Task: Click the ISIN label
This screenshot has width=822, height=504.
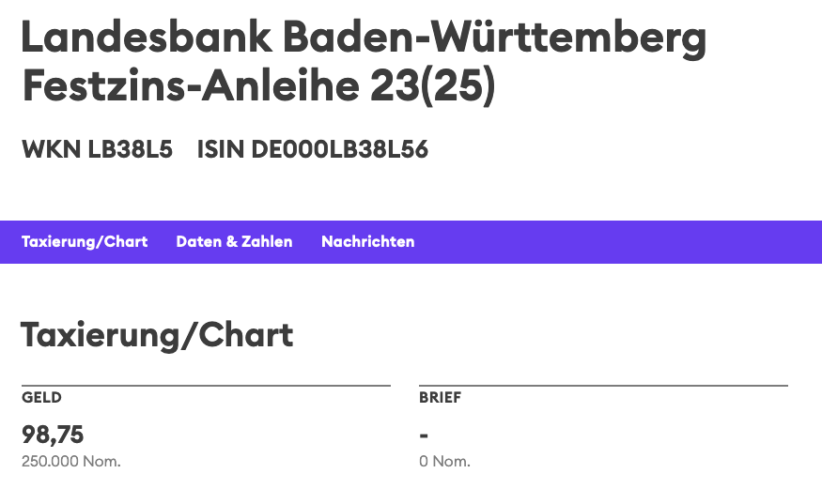Action: (220, 150)
